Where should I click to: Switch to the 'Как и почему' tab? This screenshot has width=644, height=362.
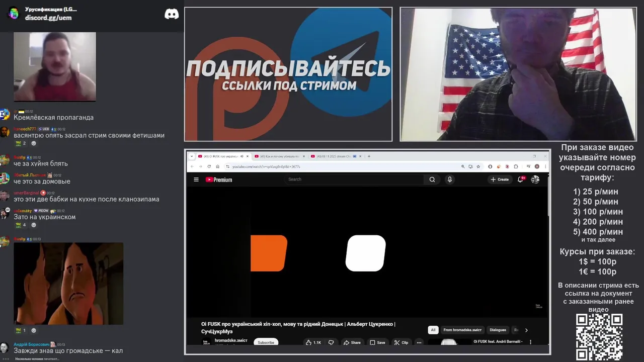point(280,156)
